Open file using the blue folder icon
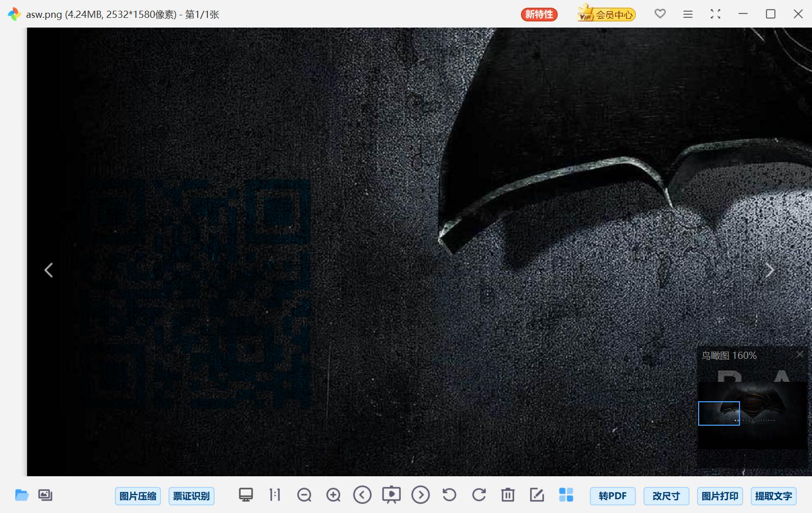This screenshot has height=513, width=812. (x=21, y=495)
